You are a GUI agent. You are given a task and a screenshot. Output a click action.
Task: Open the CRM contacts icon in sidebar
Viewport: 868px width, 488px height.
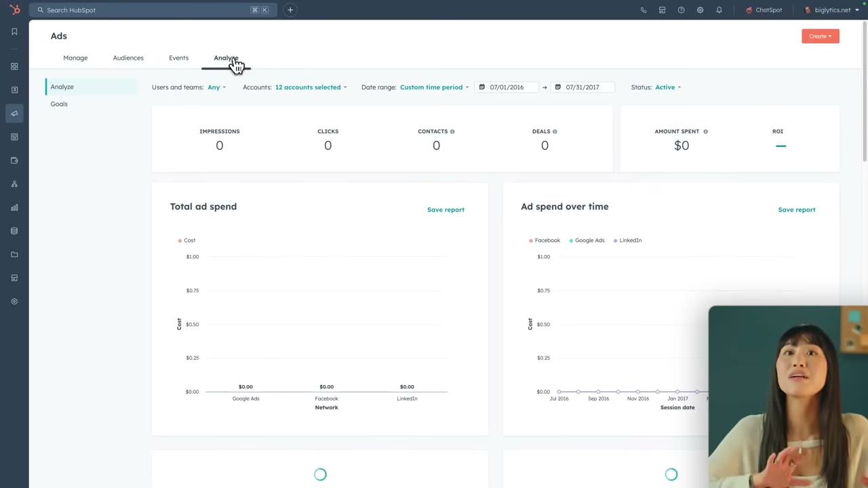(x=14, y=89)
